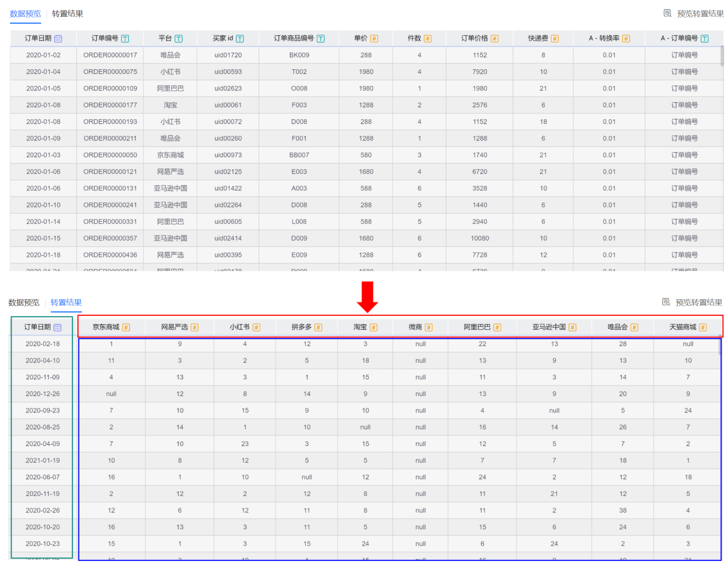Click text type icon next to 平台 header
This screenshot has height=565, width=728.
[x=178, y=39]
